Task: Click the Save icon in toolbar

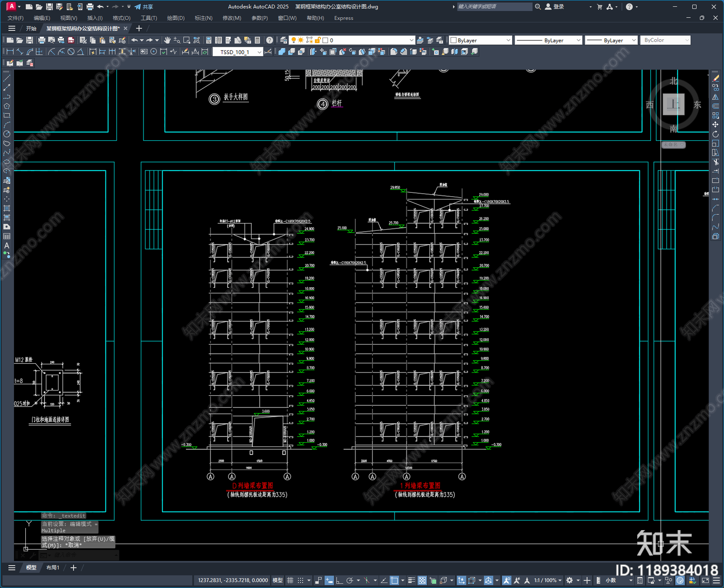Action: coord(29,40)
